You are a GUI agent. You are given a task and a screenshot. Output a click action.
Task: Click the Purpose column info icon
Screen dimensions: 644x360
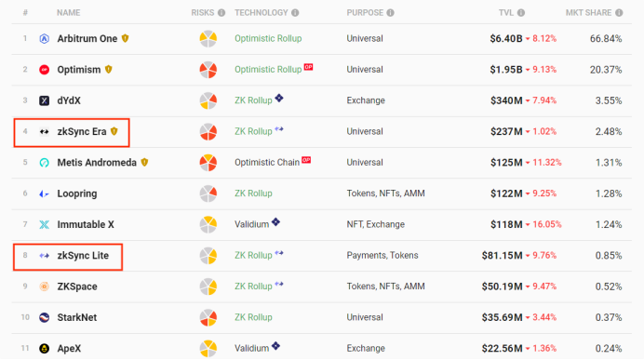(x=390, y=13)
